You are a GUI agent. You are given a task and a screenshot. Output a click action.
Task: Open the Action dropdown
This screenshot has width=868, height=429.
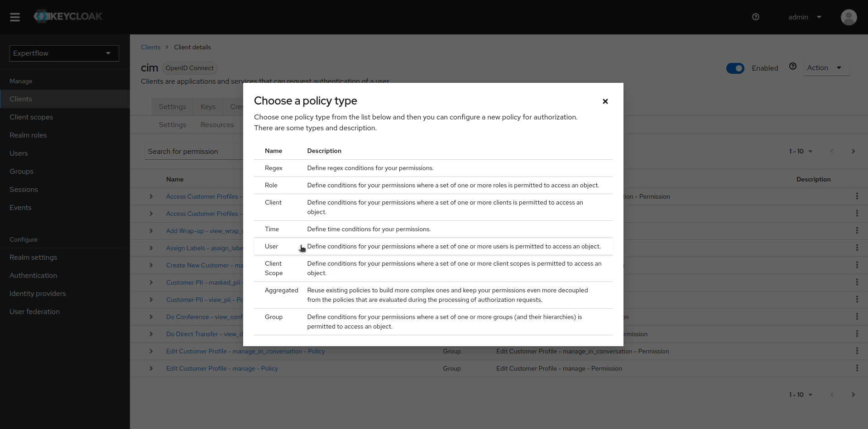click(x=825, y=68)
